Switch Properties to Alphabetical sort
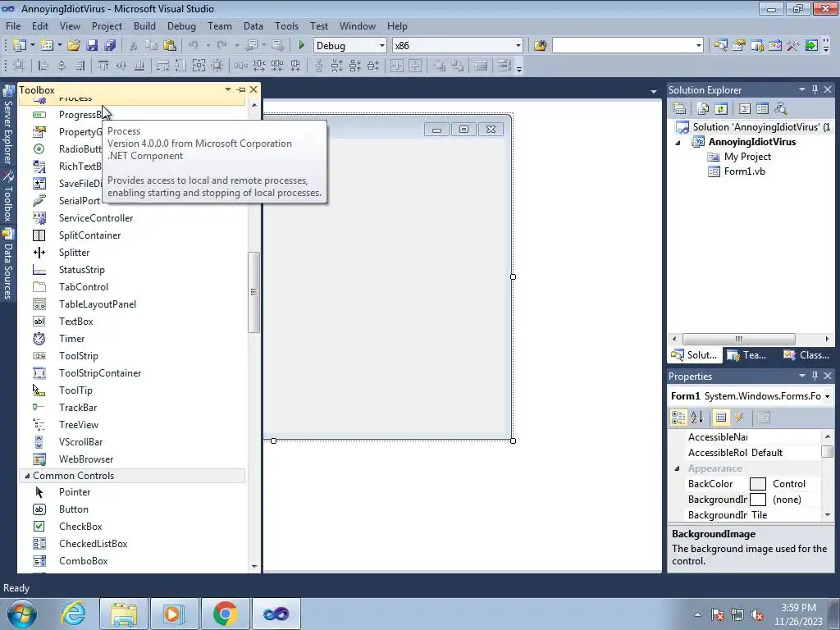 696,418
